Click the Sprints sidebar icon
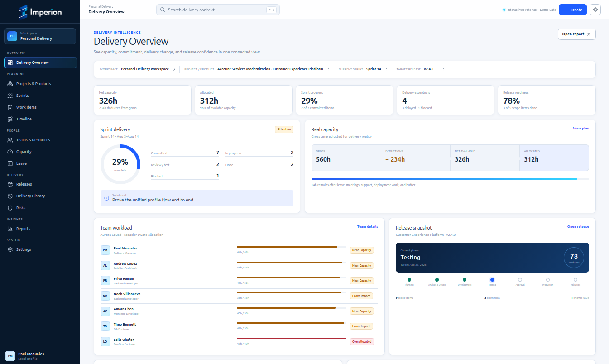This screenshot has height=364, width=609. tap(10, 96)
